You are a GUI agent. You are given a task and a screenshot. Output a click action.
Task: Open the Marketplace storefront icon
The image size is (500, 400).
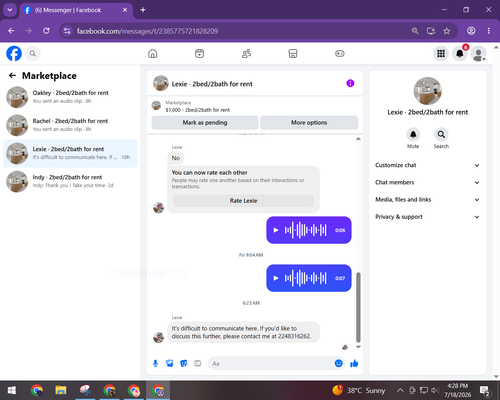point(293,53)
